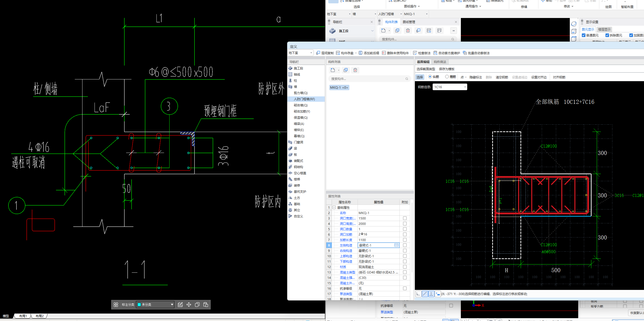Toggle 左侧构造 row attach checkbox
Viewport: 644px width, 321px height.
pos(405,245)
